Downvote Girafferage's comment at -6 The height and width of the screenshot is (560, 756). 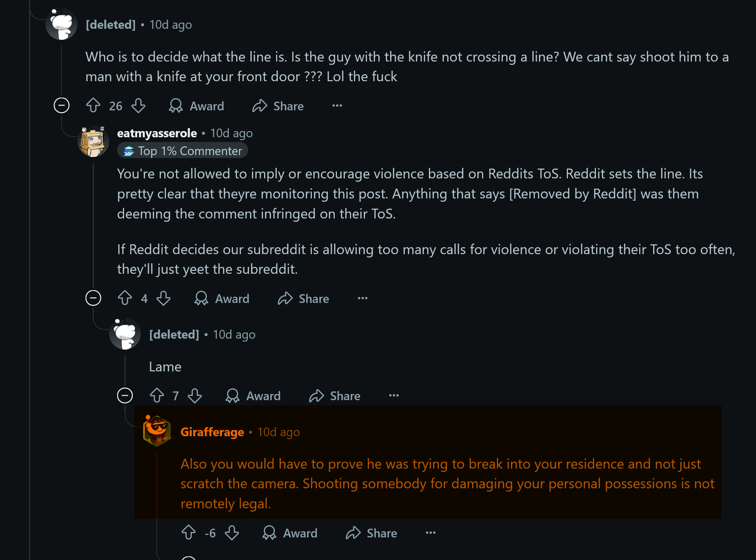click(x=232, y=533)
